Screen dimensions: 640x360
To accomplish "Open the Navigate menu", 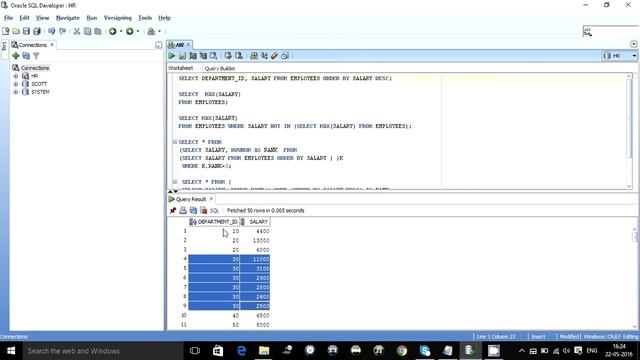I will tap(68, 18).
